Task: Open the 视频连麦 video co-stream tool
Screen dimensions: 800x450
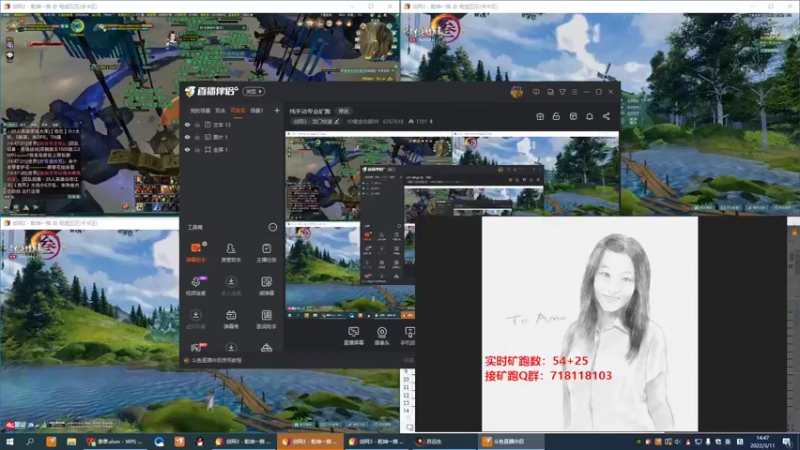Action: point(196,286)
